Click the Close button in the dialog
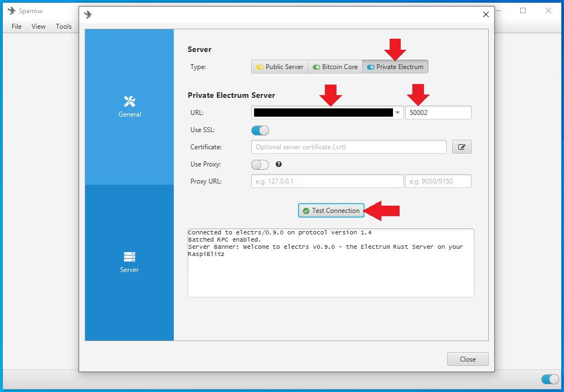 468,359
